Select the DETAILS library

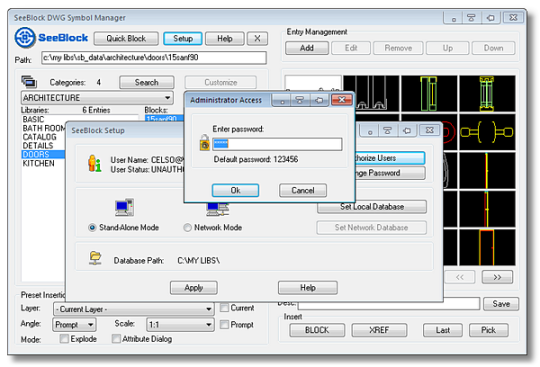coord(38,146)
